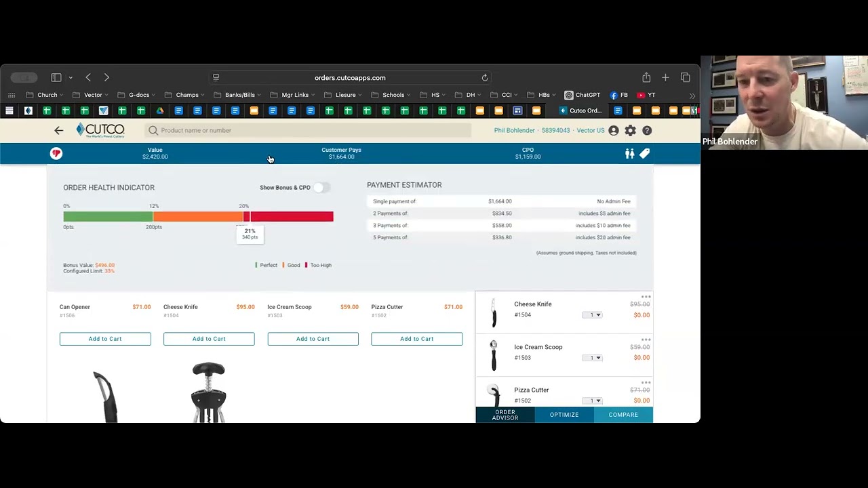Image resolution: width=868 pixels, height=488 pixels.
Task: Click the CPO $1,159.00 summary
Action: click(528, 154)
